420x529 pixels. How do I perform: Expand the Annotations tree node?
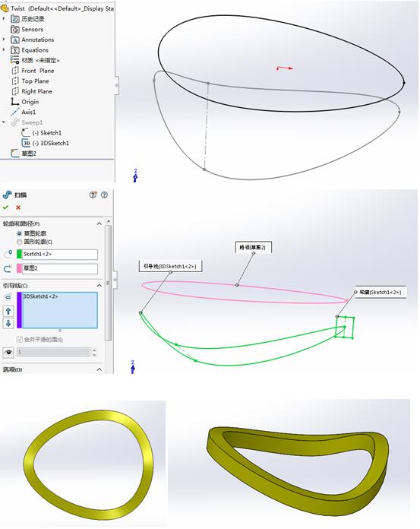[4, 40]
